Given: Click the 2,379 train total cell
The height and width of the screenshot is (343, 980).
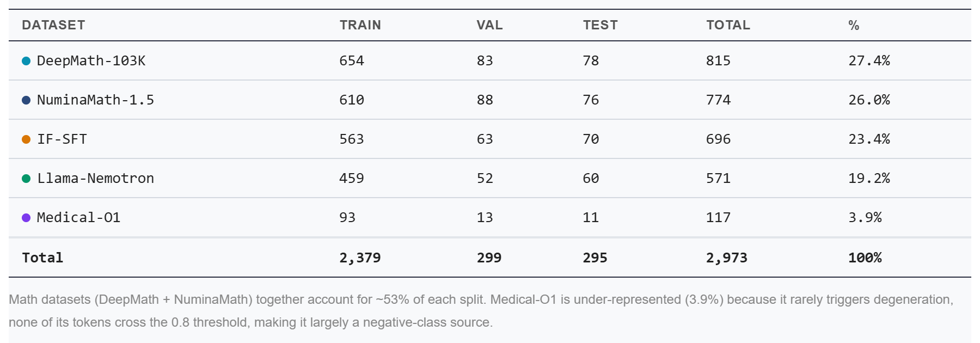Looking at the screenshot, I should [x=360, y=258].
